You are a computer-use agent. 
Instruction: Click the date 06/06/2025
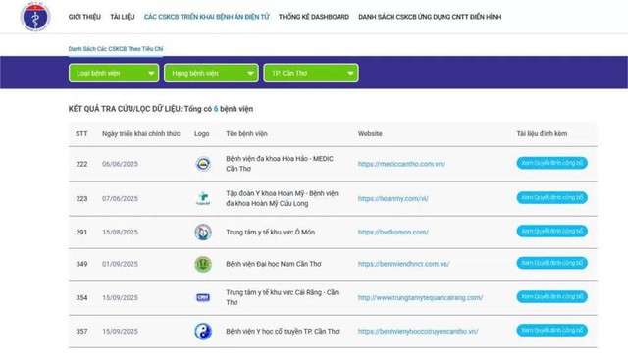(x=120, y=164)
